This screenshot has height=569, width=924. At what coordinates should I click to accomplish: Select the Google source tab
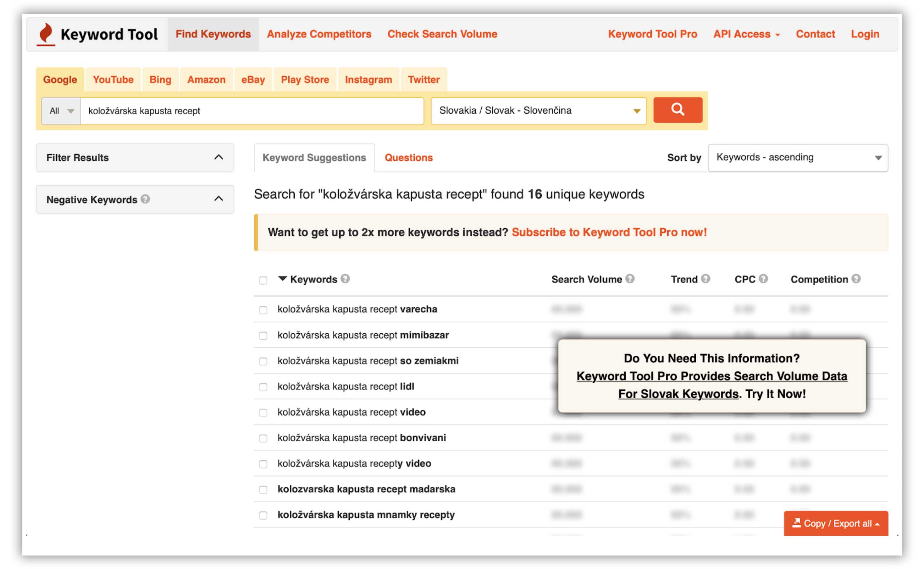coord(60,80)
